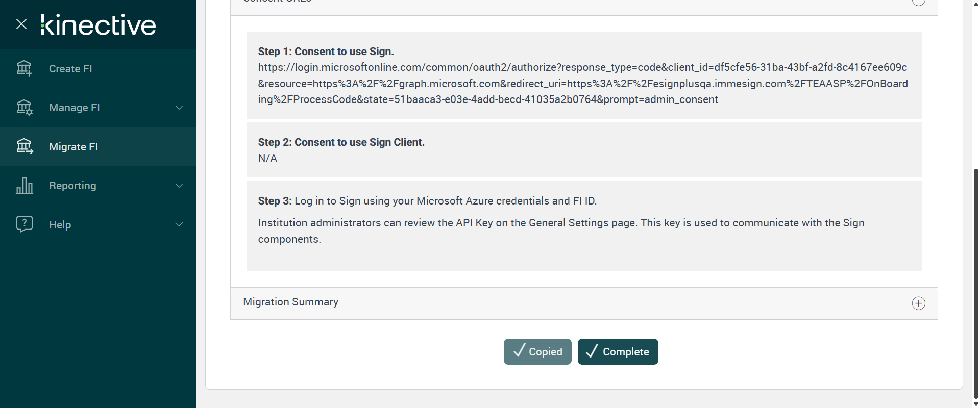Close the sidebar with the X icon
This screenshot has width=980, height=408.
(x=21, y=24)
